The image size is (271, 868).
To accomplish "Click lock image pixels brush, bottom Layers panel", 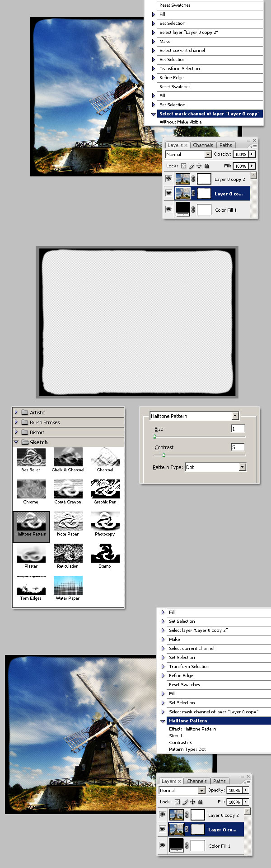I will coord(185,802).
